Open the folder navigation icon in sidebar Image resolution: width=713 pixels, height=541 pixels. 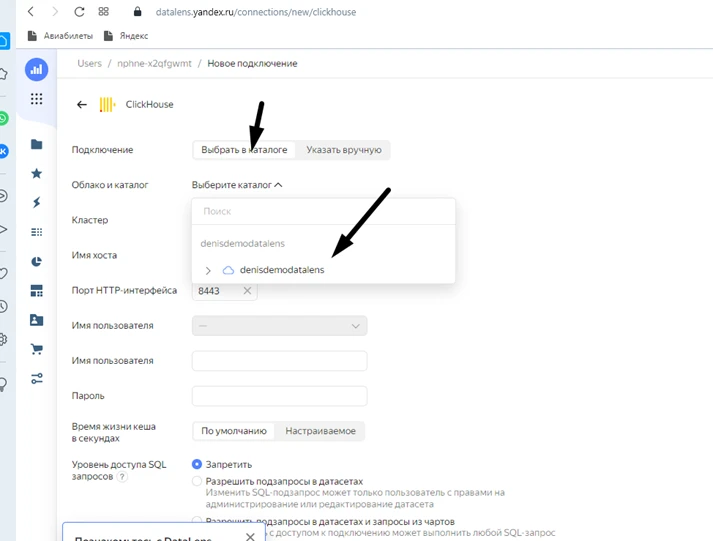36,145
